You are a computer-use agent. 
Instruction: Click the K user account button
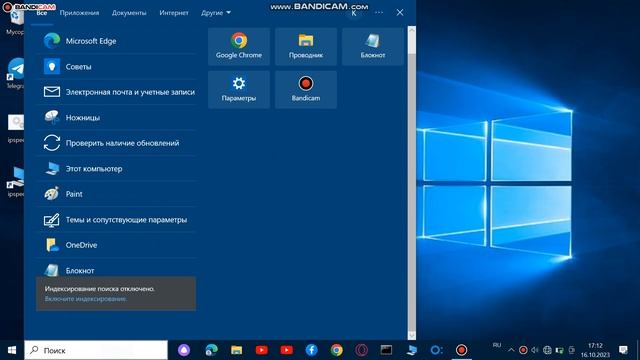pos(354,13)
